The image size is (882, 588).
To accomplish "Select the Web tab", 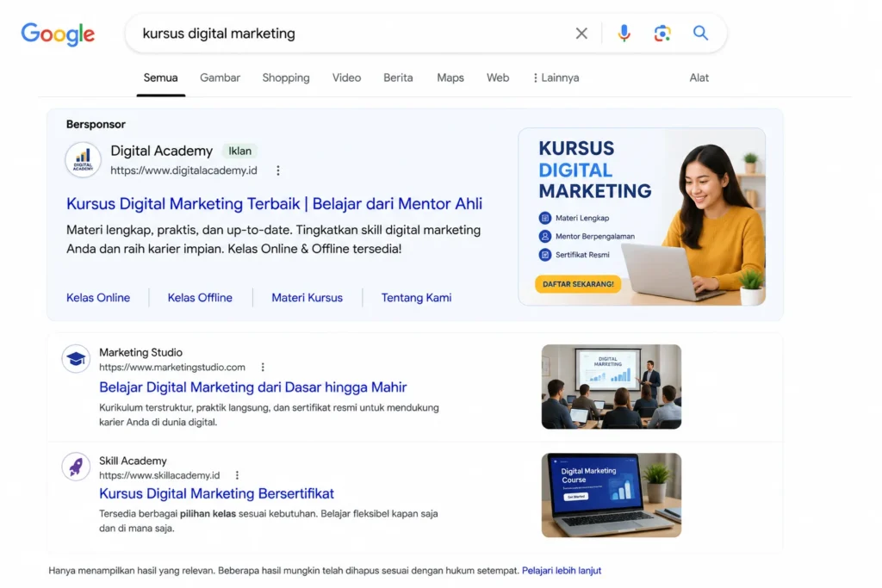I will click(x=498, y=78).
